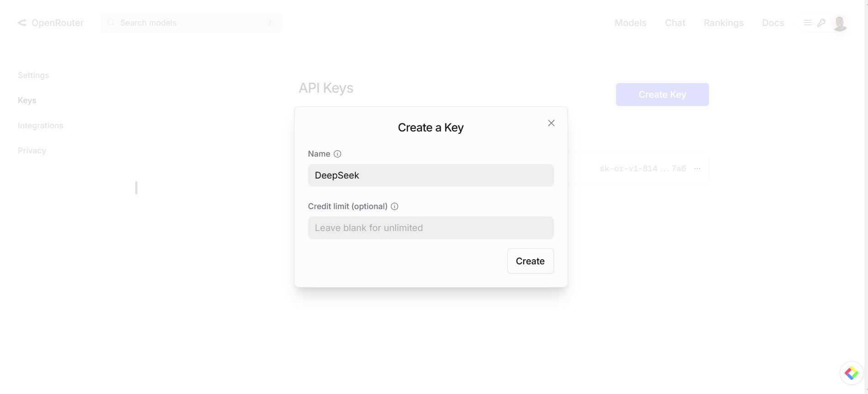Go to Rankings
Image resolution: width=868 pixels, height=394 pixels.
coord(723,23)
